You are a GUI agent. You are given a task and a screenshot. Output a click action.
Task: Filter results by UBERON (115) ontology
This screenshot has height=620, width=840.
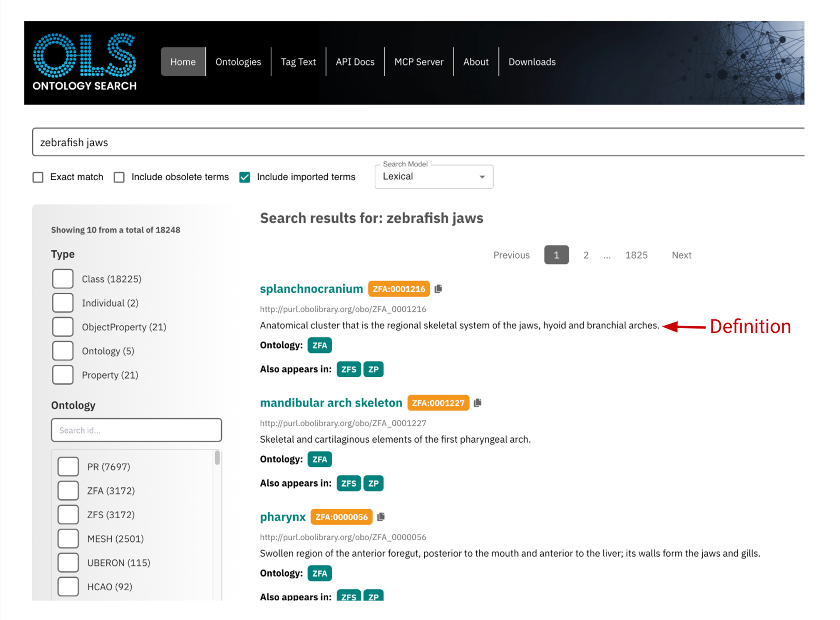(68, 563)
